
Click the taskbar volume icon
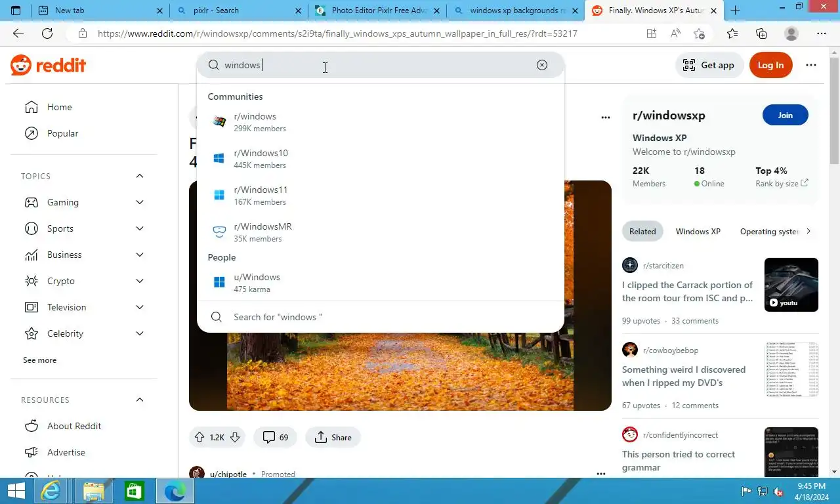(x=778, y=491)
